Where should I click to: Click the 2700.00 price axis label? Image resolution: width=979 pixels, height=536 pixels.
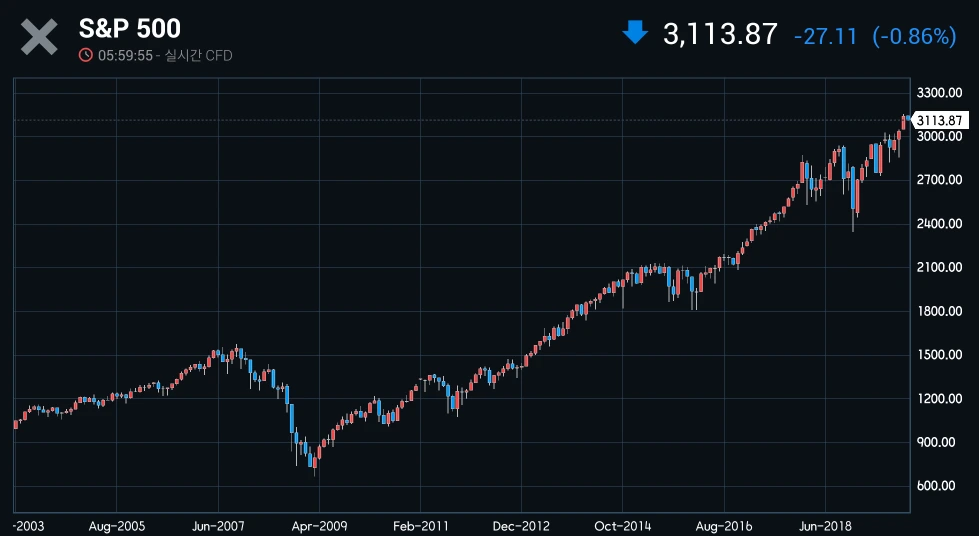coord(939,180)
